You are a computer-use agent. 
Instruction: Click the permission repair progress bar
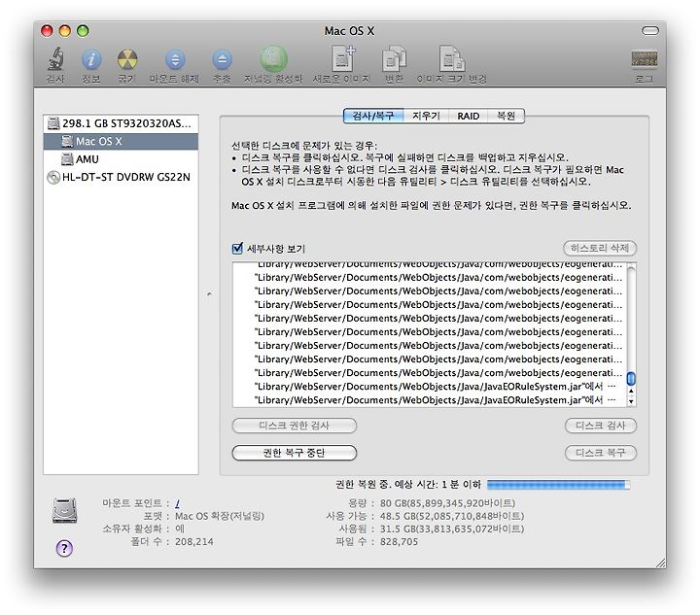click(x=558, y=485)
